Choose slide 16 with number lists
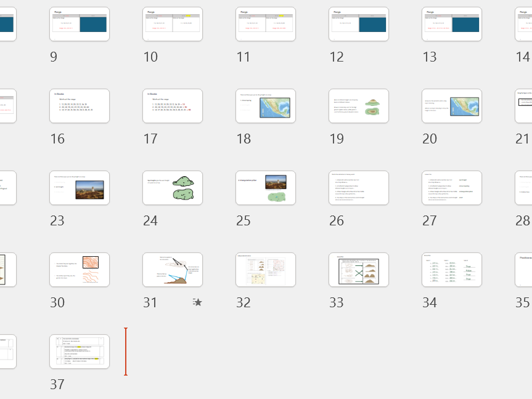Viewport: 532px width, 399px height. tap(80, 106)
